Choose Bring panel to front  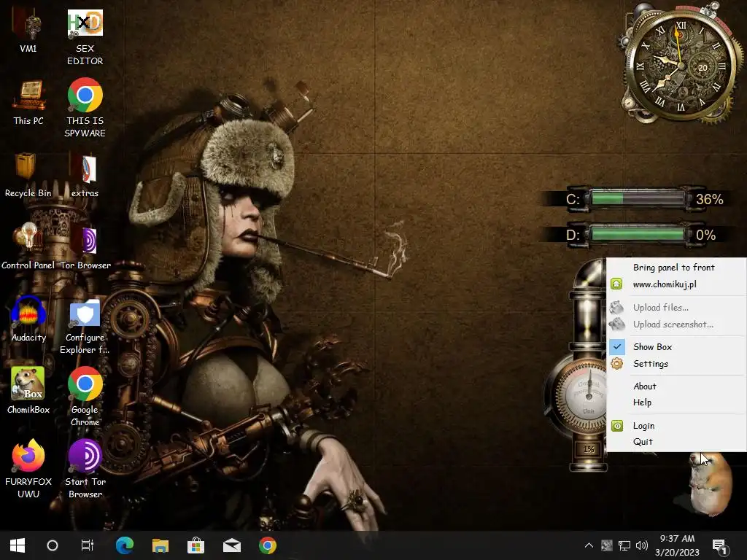click(x=676, y=268)
